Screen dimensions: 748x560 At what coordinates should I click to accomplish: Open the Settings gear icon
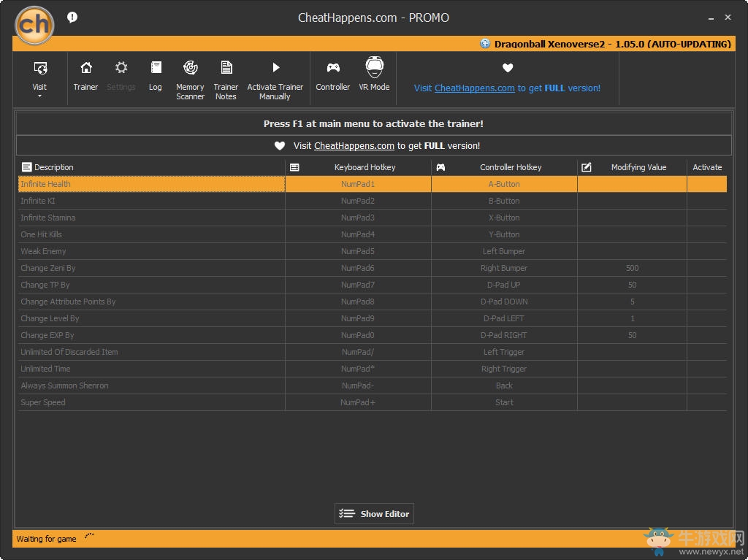(121, 68)
